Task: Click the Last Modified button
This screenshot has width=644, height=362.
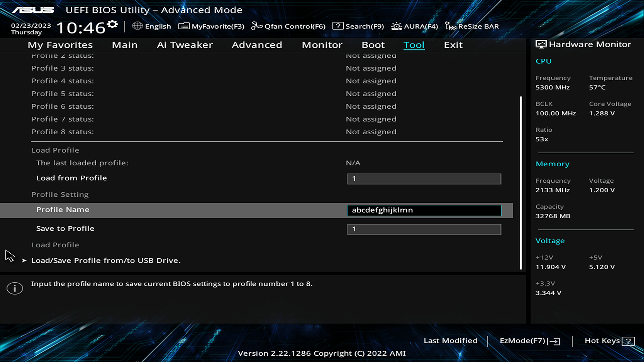Action: pyautogui.click(x=450, y=341)
